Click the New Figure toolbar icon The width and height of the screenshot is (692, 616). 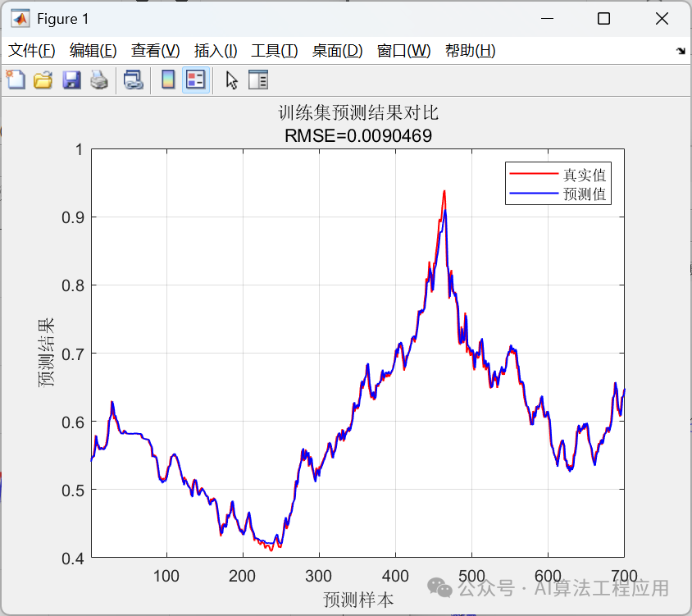click(16, 80)
